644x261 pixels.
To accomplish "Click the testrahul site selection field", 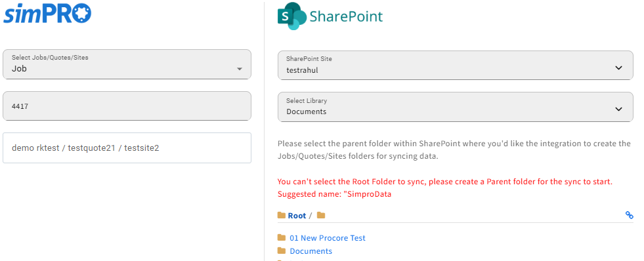I will (456, 66).
